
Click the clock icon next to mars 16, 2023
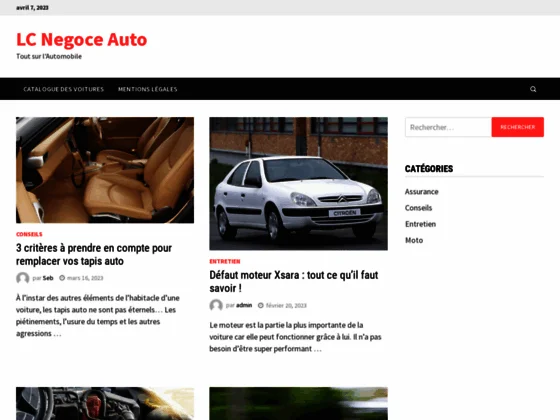click(62, 278)
